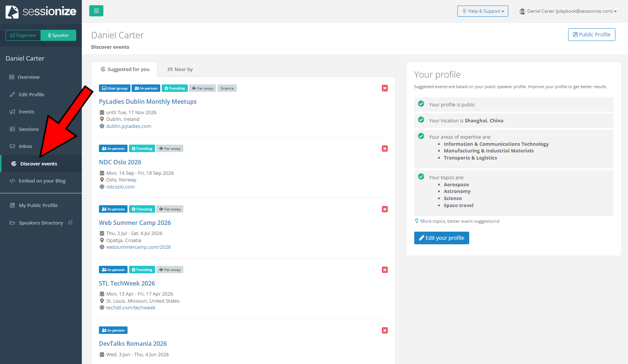Viewport: 628px width, 364px height.
Task: Open the PyLadies Dublin Monthly Meetups event
Action: pos(148,102)
